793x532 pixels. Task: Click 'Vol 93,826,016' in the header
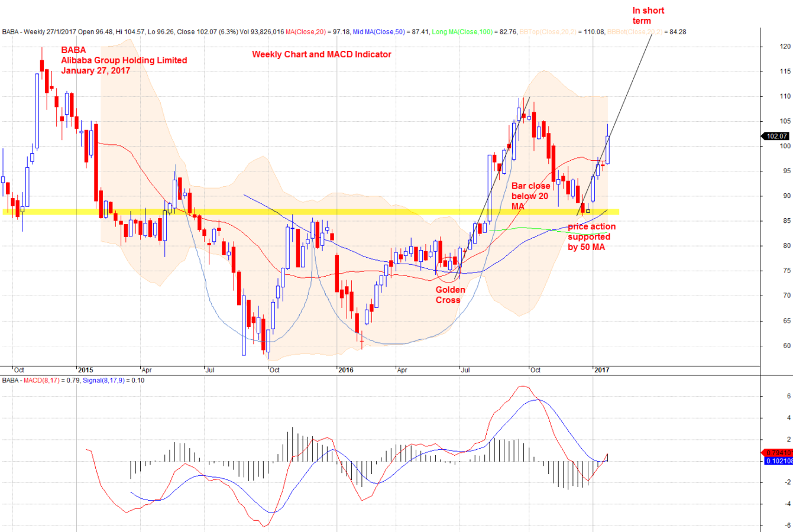coord(262,32)
